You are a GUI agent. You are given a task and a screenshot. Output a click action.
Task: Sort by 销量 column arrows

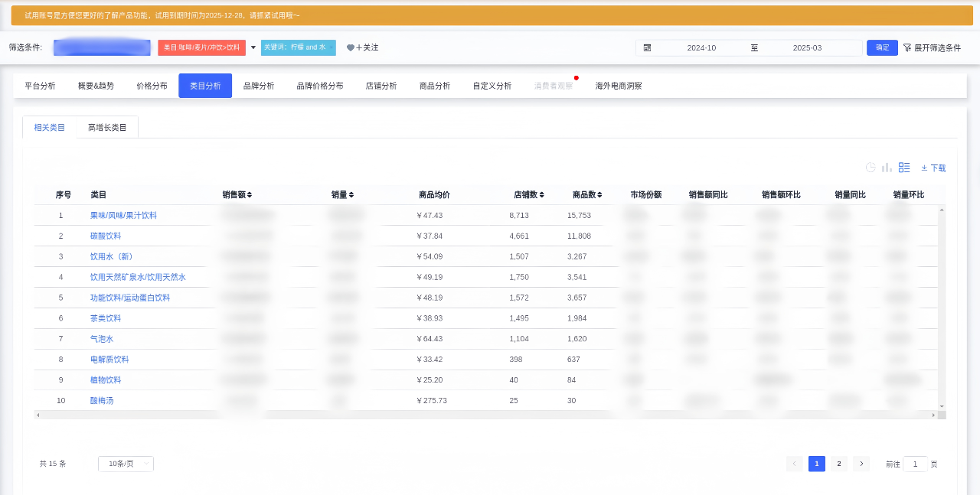click(351, 195)
